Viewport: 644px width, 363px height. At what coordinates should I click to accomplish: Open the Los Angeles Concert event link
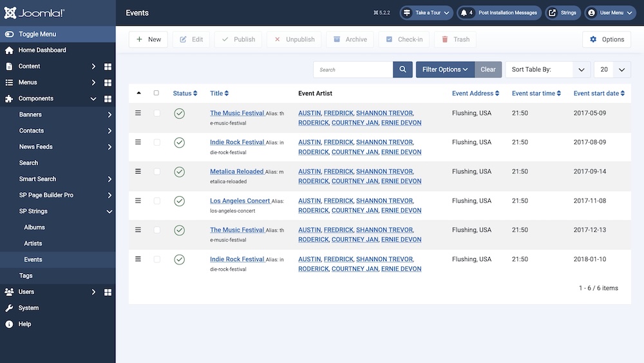(240, 201)
